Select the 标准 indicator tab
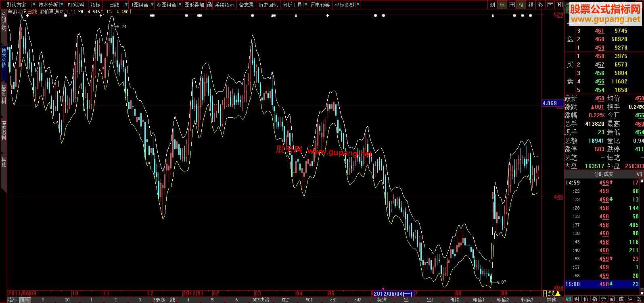 click(382, 300)
